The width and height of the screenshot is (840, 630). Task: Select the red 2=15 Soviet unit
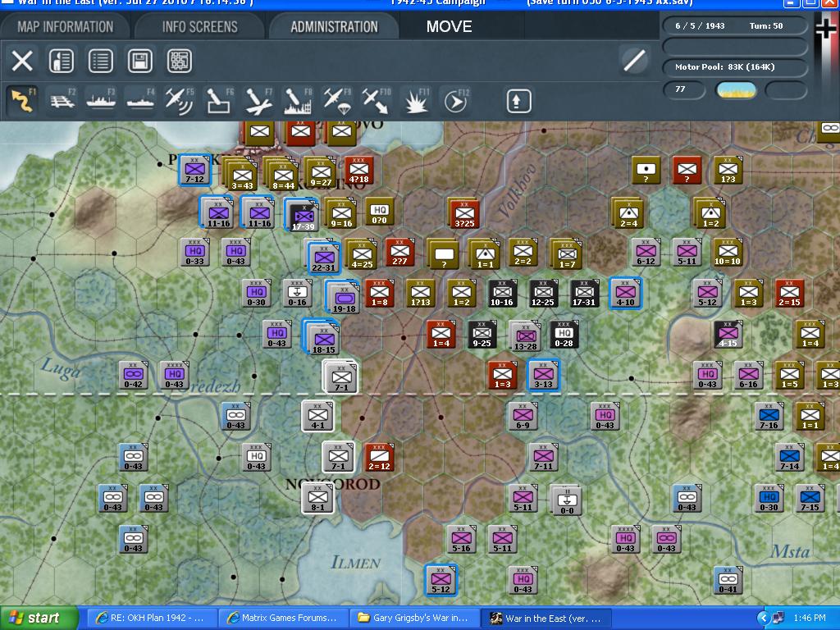pyautogui.click(x=789, y=293)
